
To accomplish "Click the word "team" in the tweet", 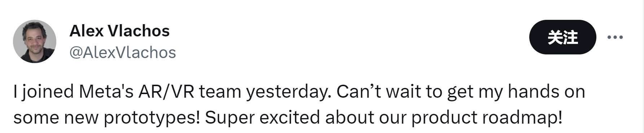I will click(x=220, y=92).
